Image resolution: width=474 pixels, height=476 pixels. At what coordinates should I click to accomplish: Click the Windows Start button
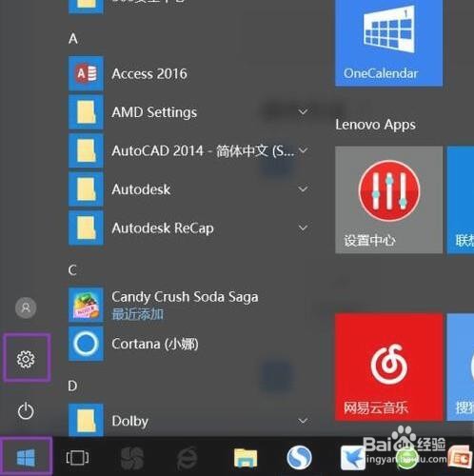coord(26,457)
